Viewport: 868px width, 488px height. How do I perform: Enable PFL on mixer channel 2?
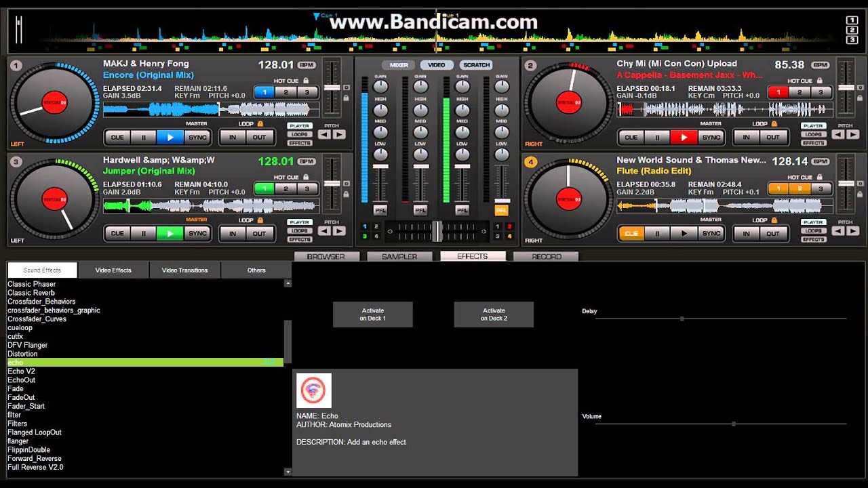click(420, 210)
